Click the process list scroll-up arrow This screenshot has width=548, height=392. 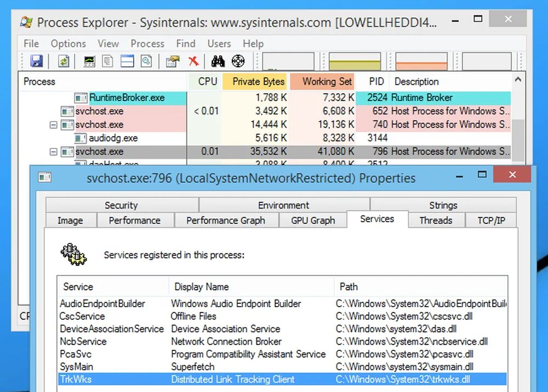pyautogui.click(x=518, y=79)
